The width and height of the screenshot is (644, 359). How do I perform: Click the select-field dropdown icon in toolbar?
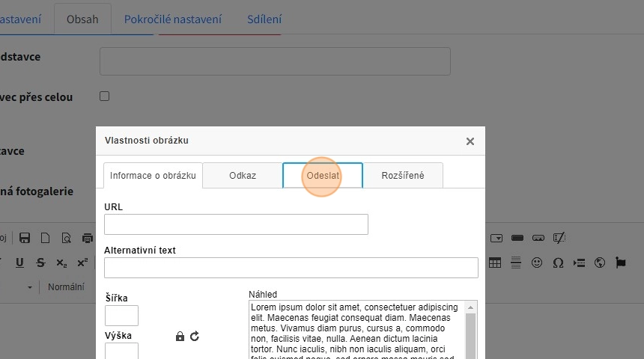pos(496,239)
